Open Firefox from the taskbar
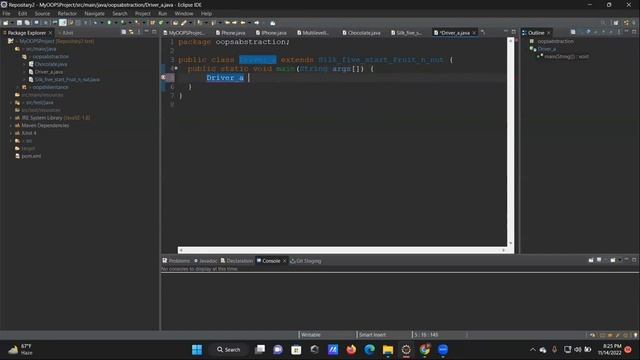 (x=351, y=350)
